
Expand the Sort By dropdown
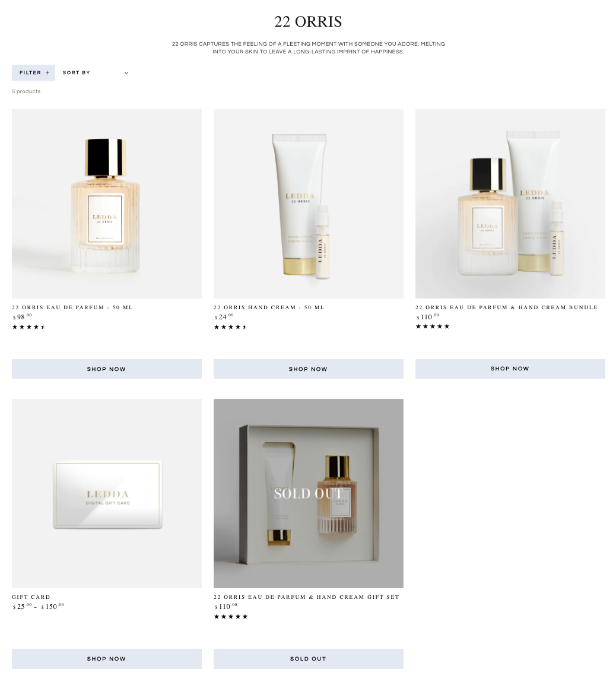[x=95, y=73]
